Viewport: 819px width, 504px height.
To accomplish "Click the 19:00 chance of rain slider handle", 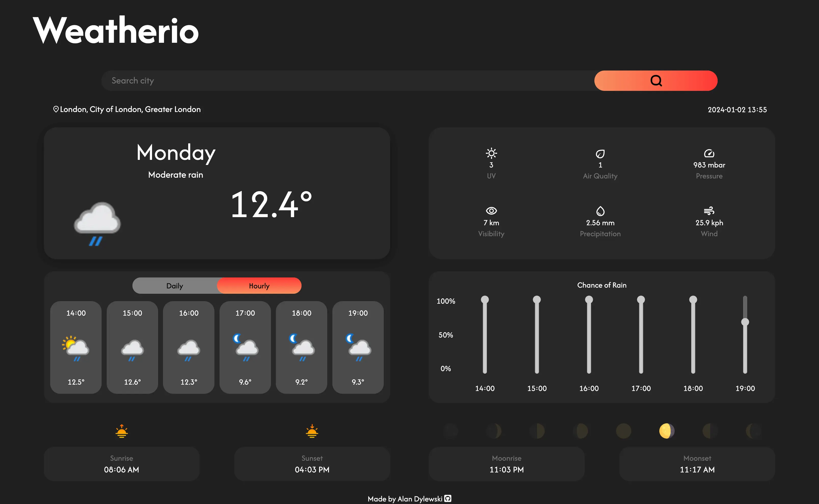I will [x=745, y=322].
